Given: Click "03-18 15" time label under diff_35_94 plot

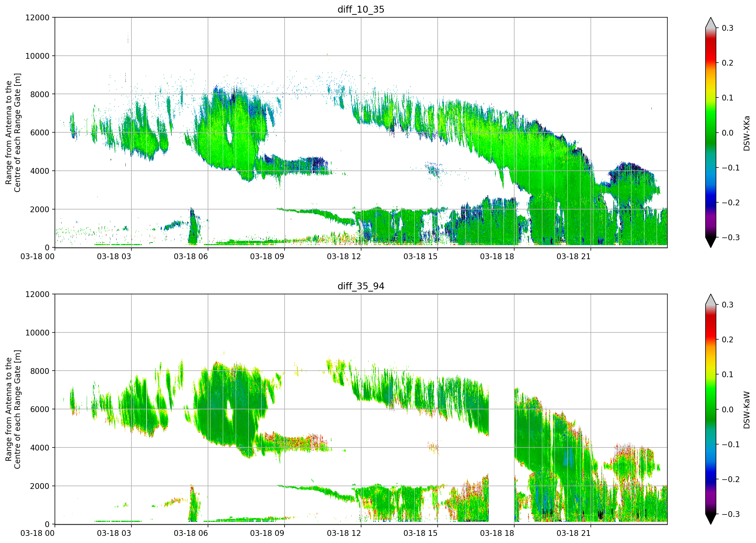Looking at the screenshot, I should pos(420,533).
